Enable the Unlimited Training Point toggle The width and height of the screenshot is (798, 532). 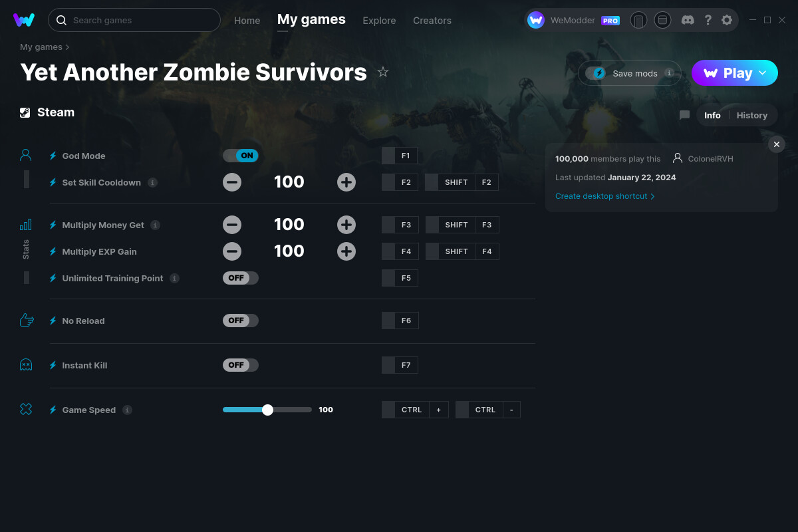(x=241, y=278)
